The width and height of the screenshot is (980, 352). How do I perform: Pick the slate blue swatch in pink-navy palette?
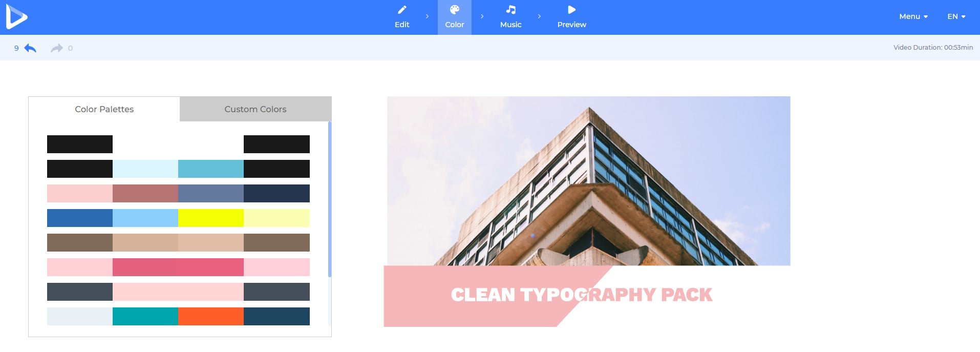click(x=210, y=193)
